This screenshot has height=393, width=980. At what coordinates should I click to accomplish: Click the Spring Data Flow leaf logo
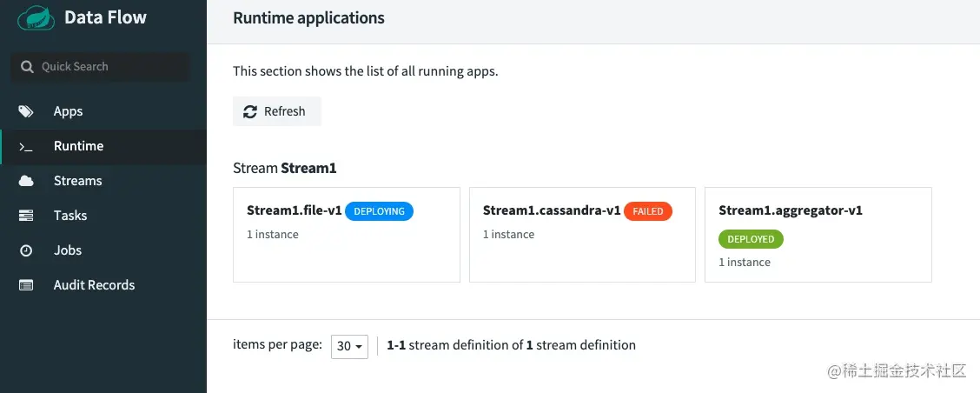tap(36, 18)
